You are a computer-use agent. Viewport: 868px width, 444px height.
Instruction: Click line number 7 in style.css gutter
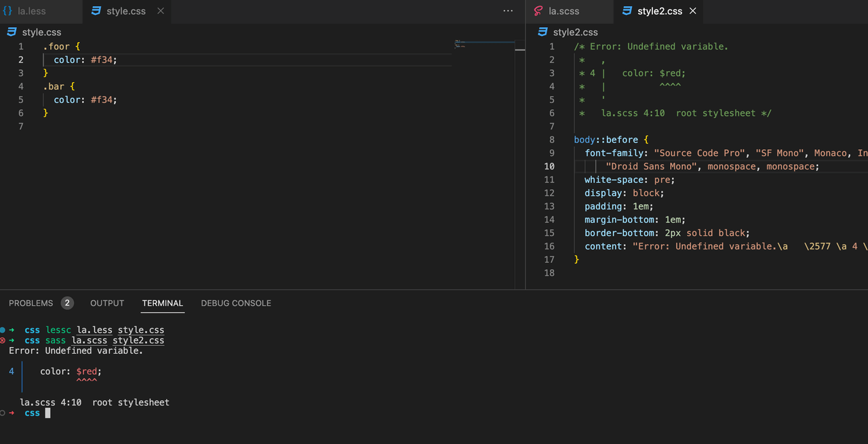click(21, 127)
